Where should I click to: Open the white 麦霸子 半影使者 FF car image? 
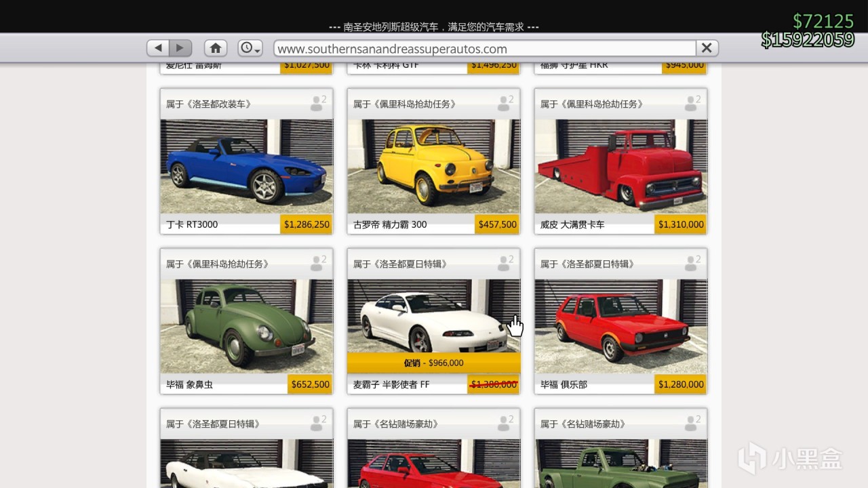click(x=434, y=317)
